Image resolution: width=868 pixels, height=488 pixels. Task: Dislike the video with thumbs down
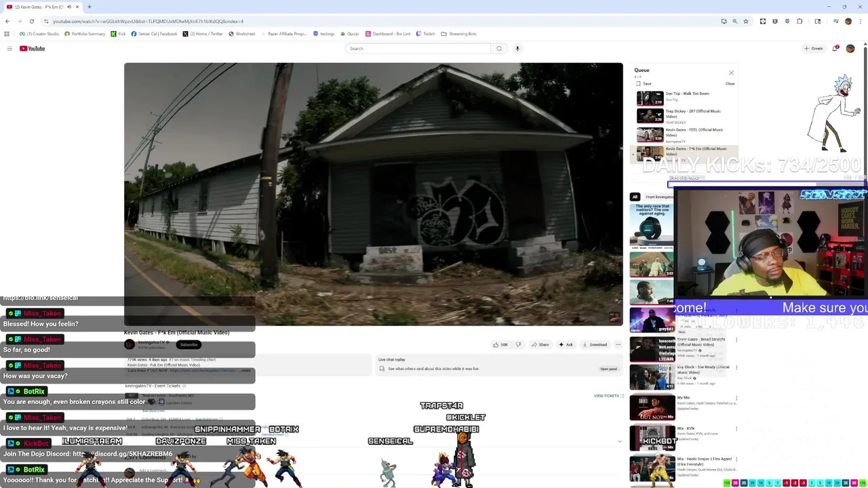518,344
